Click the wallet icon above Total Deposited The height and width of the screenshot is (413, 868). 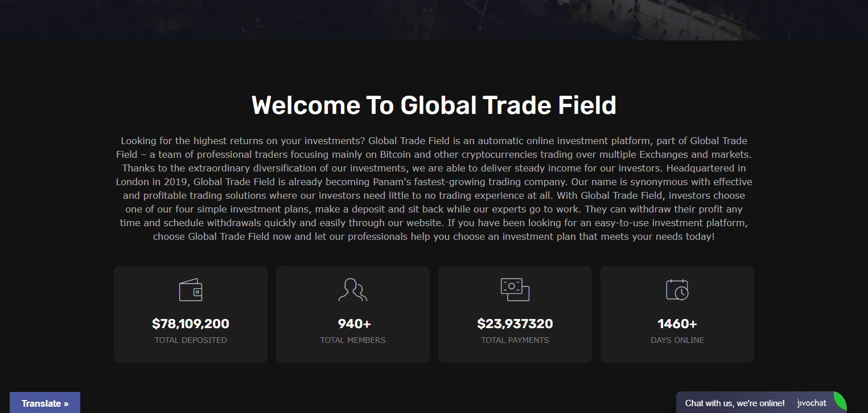click(x=191, y=290)
